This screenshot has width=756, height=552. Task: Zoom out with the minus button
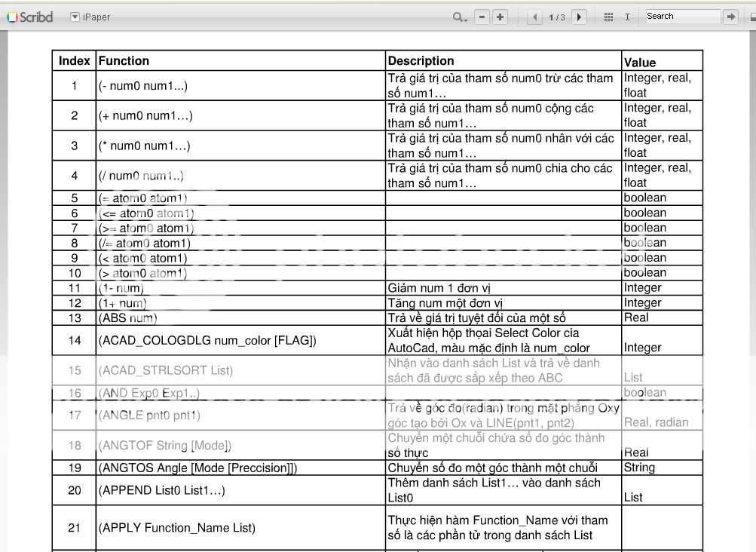482,17
